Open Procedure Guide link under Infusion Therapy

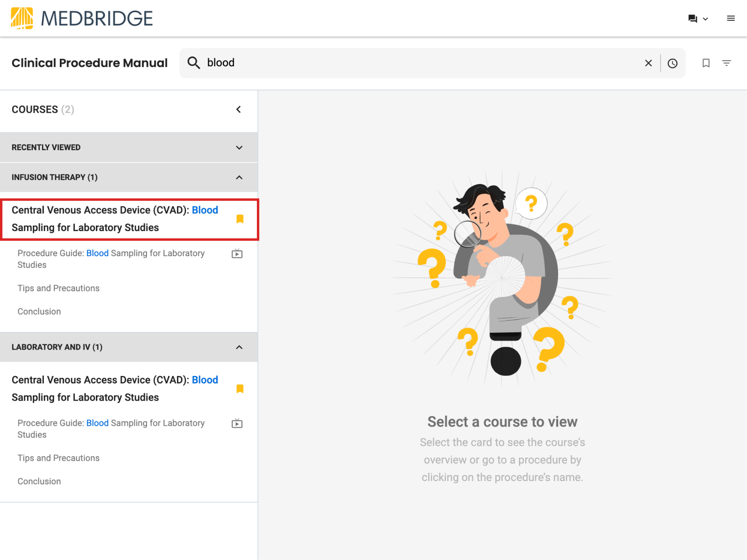coord(111,259)
